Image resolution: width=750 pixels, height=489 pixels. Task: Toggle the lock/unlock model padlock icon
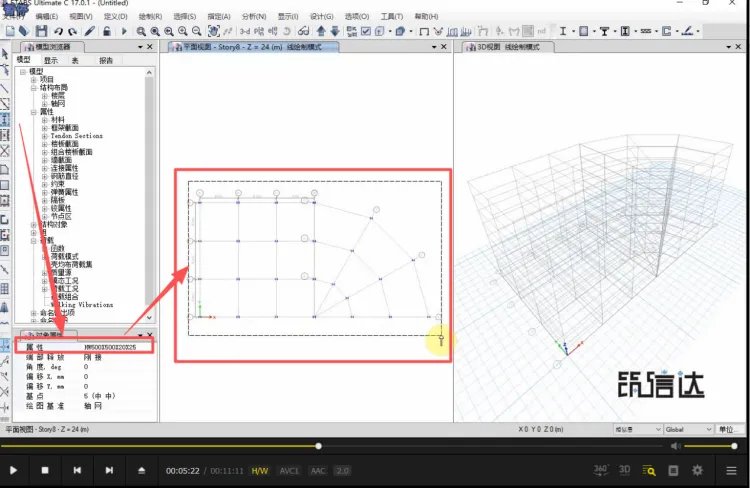point(107,31)
